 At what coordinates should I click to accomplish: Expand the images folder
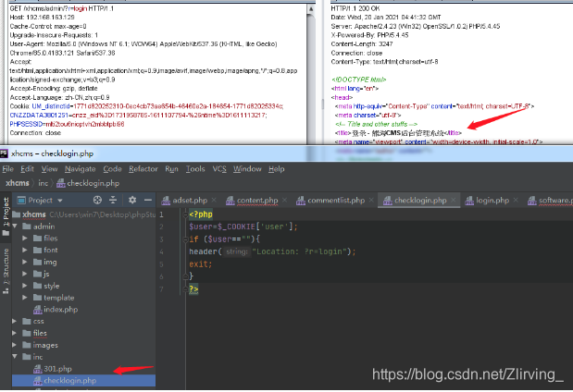14,345
